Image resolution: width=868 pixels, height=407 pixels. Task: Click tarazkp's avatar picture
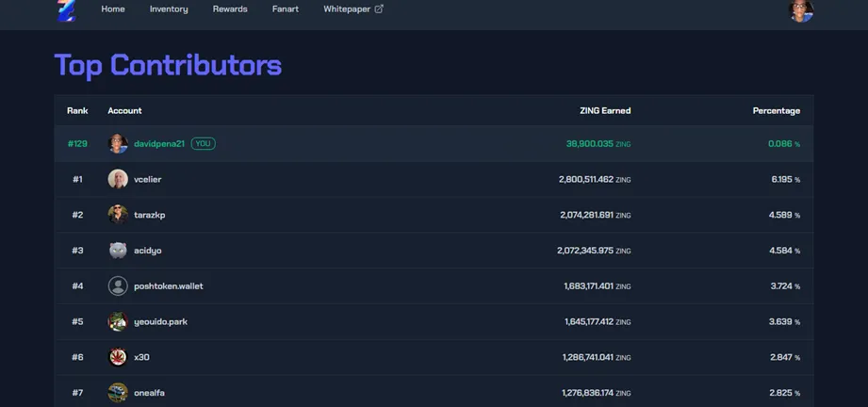coord(118,215)
